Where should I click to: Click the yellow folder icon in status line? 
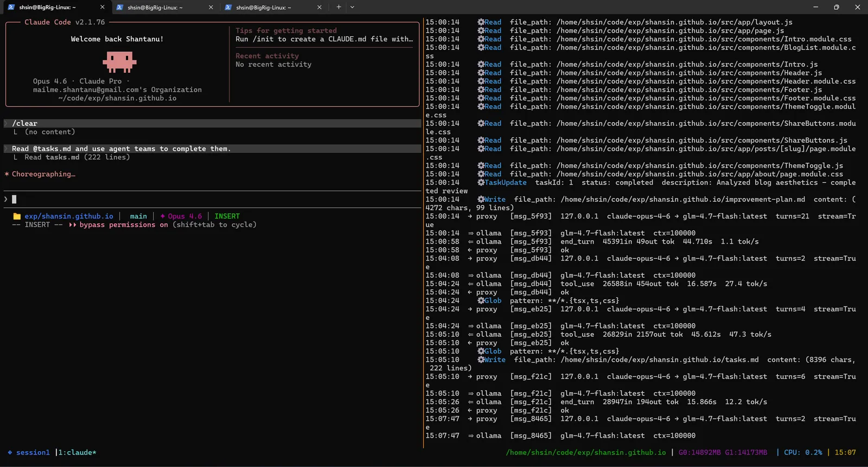(17, 216)
